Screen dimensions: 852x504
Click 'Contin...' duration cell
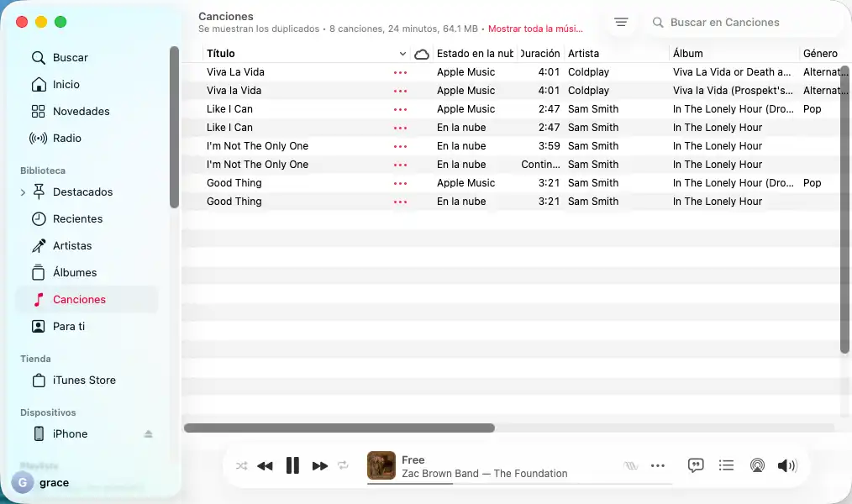tap(540, 165)
